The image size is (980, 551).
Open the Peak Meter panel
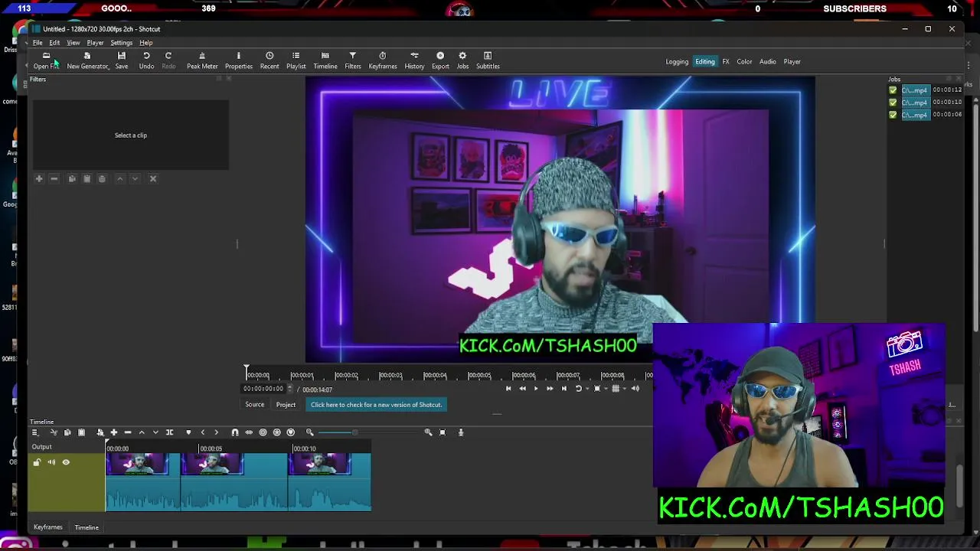click(202, 60)
